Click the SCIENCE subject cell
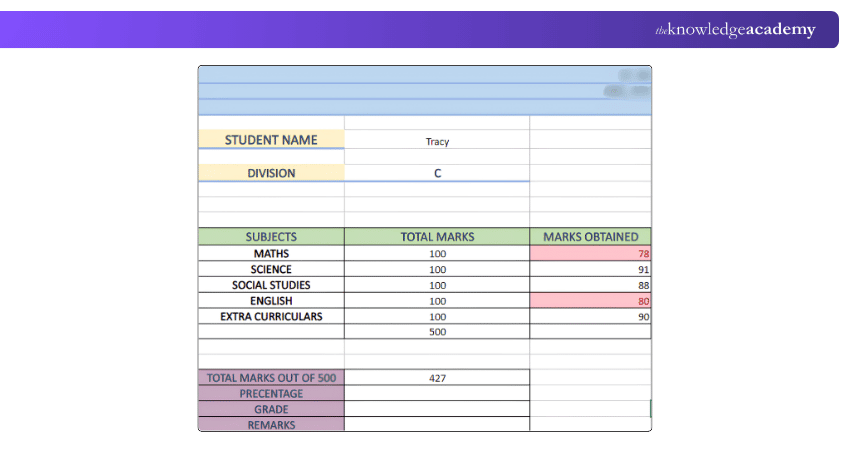Viewport: 850px width, 450px height. click(271, 269)
